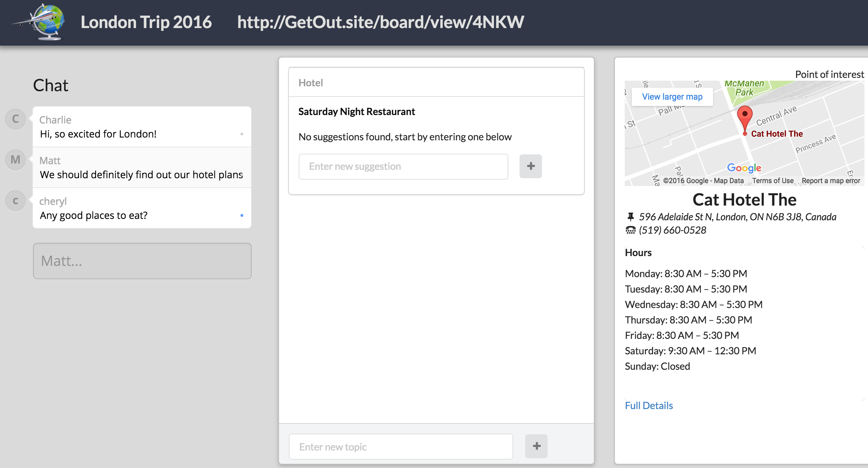Click the London Trip 2016 title
The height and width of the screenshot is (468, 868).
tap(146, 22)
